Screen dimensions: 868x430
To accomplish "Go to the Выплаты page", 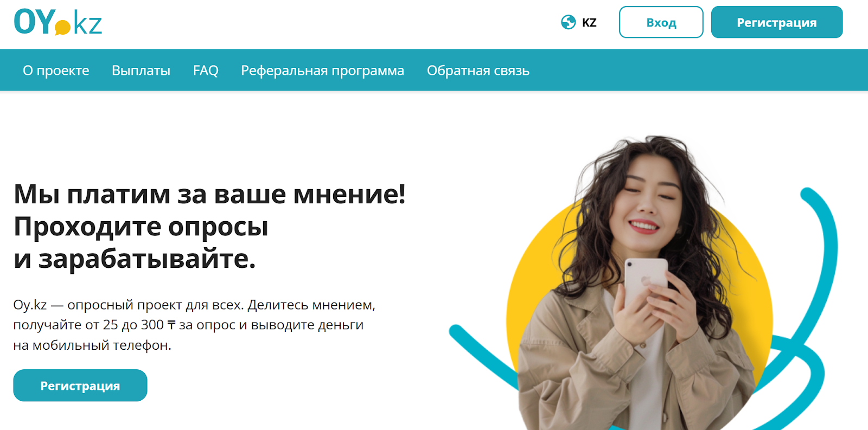I will pyautogui.click(x=141, y=70).
